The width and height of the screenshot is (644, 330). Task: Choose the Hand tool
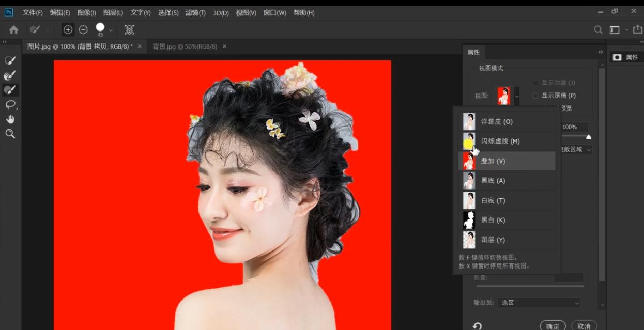pyautogui.click(x=10, y=119)
